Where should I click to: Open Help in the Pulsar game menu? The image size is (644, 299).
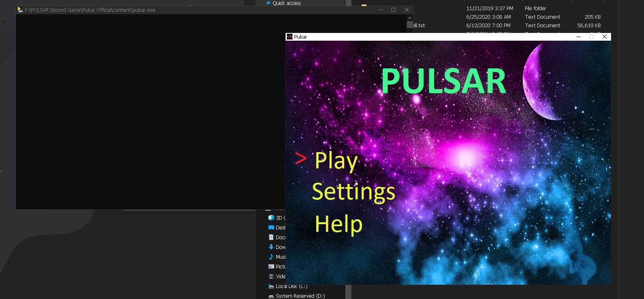click(x=338, y=224)
